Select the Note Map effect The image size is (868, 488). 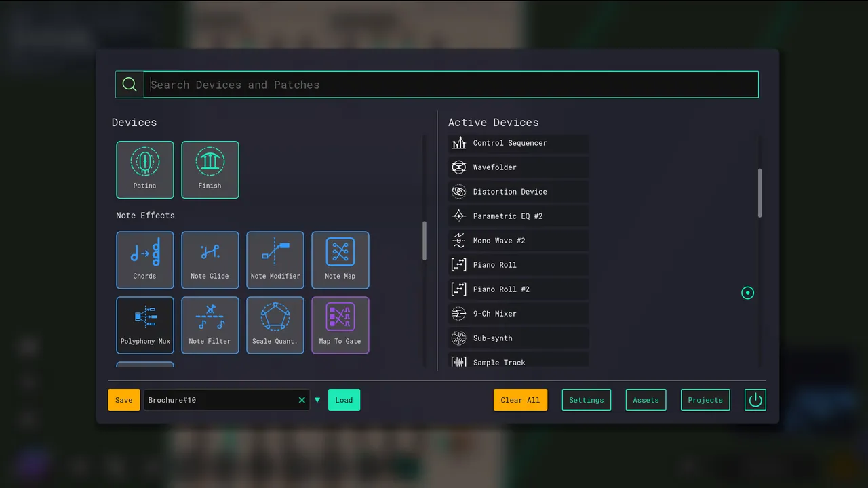coord(340,260)
